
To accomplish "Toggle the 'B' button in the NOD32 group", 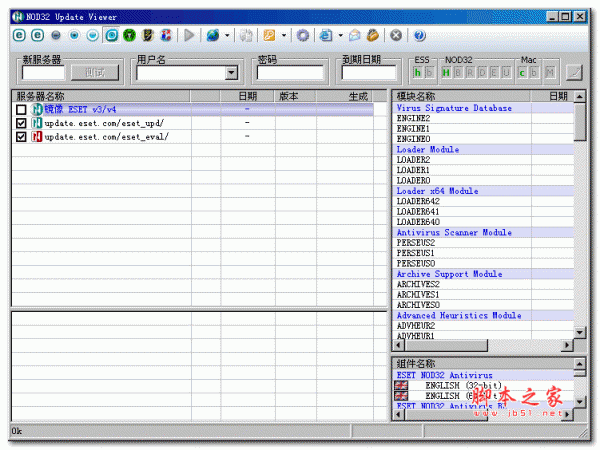I will point(458,72).
